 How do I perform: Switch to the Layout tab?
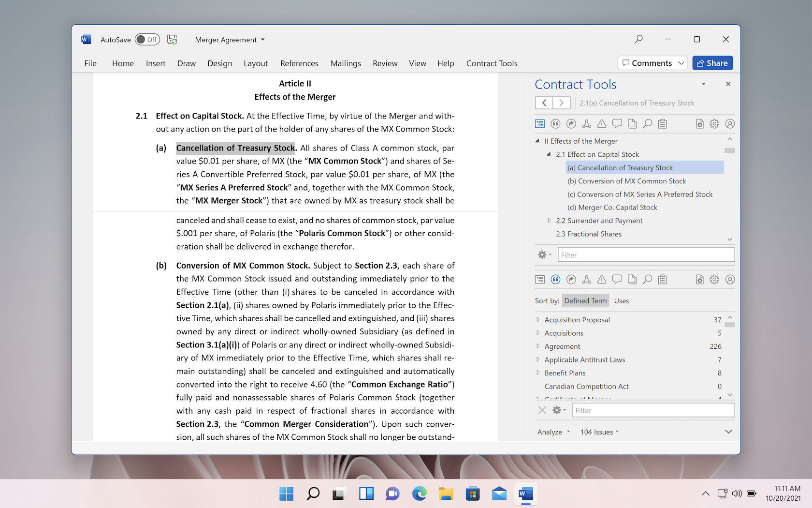click(x=256, y=63)
